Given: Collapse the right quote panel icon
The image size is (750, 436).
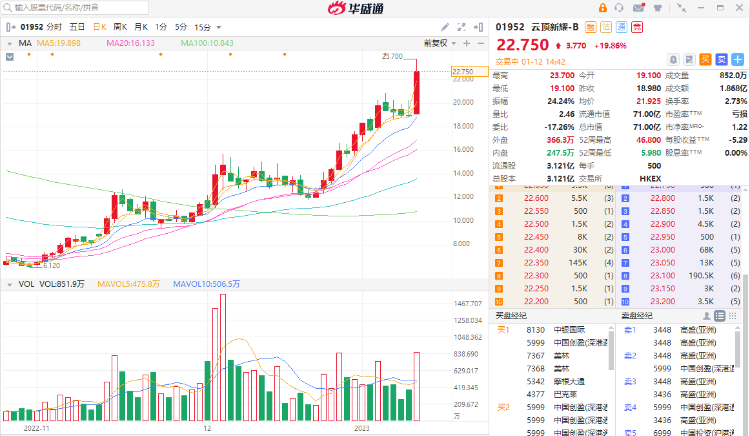Looking at the screenshot, I should coord(478,27).
